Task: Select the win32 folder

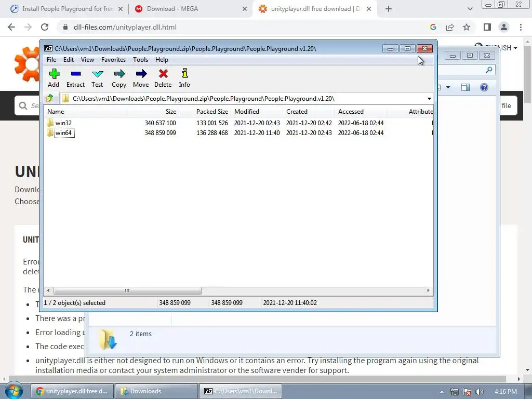Action: tap(63, 123)
